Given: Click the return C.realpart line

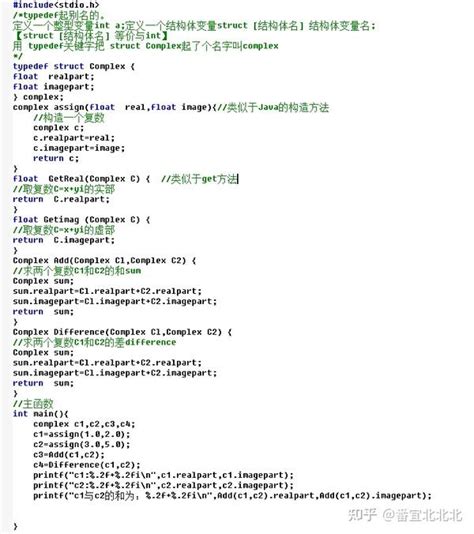Looking at the screenshot, I should point(61,199).
